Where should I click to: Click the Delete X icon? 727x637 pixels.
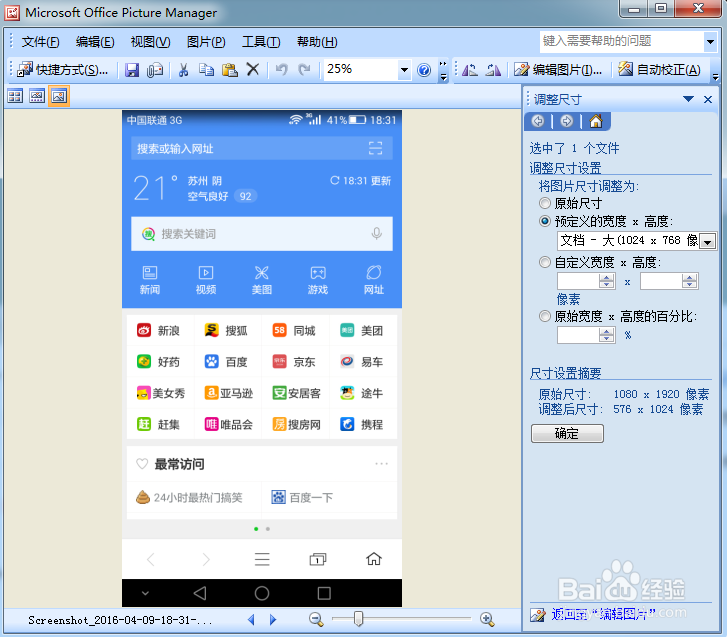[x=253, y=70]
